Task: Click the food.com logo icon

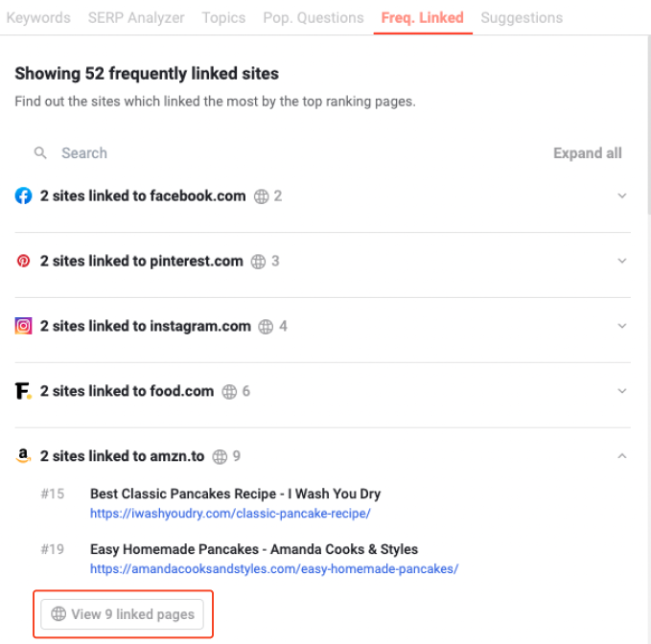Action: click(23, 391)
